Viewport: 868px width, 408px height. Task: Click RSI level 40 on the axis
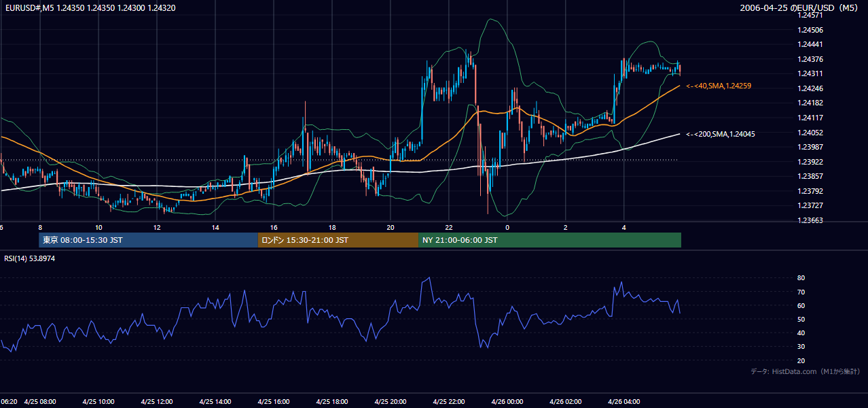801,333
